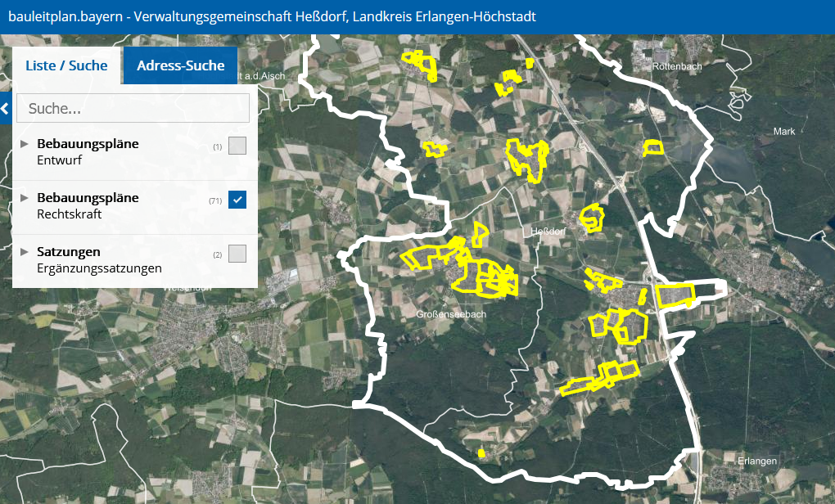Focus the Suche... search field
This screenshot has width=835, height=504.
click(133, 108)
